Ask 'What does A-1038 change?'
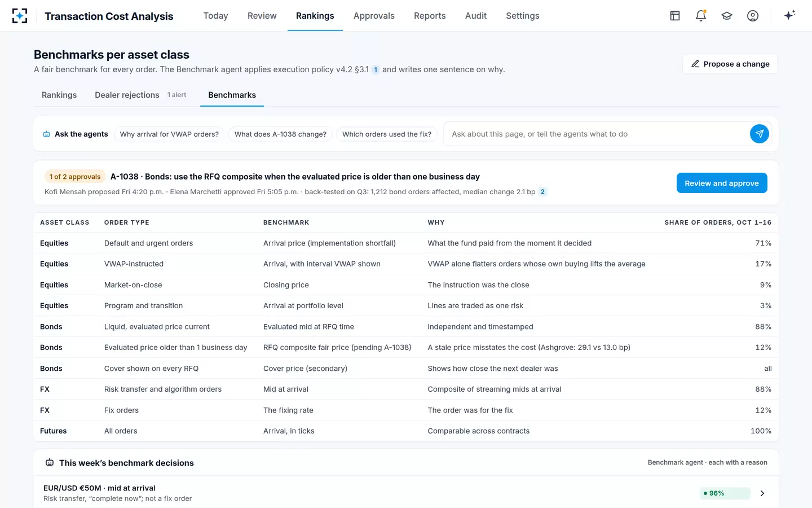Image resolution: width=812 pixels, height=508 pixels. coord(280,134)
